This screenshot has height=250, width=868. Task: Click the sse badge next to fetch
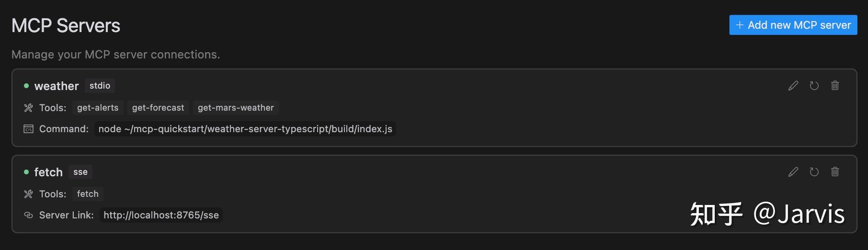click(80, 172)
